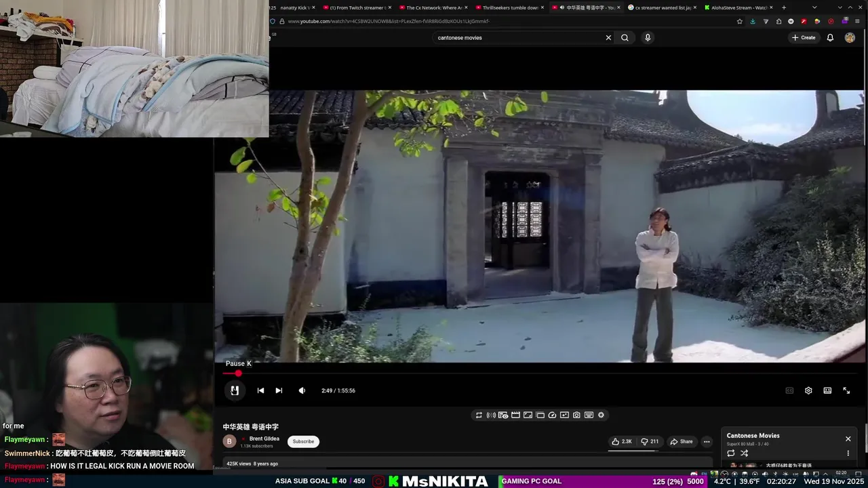
Task: Switch to AlohaSteve Stream tab
Action: [x=738, y=7]
